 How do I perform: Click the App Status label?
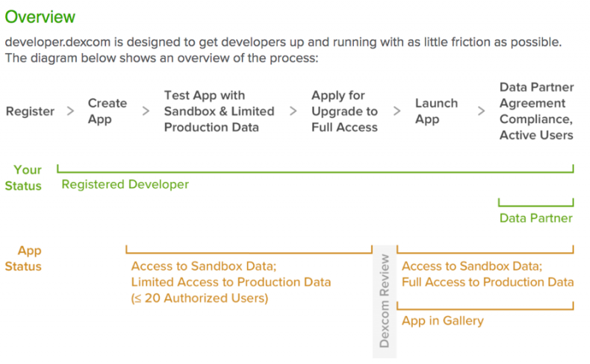(24, 259)
